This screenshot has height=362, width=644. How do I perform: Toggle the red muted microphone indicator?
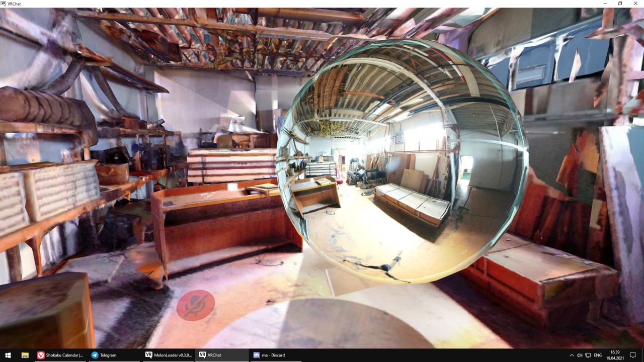tap(196, 305)
